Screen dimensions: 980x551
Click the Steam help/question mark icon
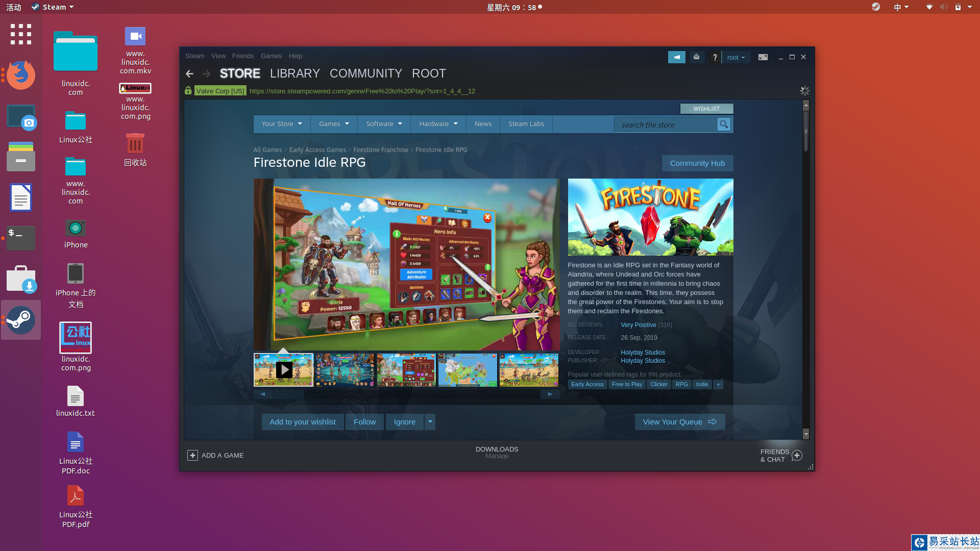pos(714,57)
